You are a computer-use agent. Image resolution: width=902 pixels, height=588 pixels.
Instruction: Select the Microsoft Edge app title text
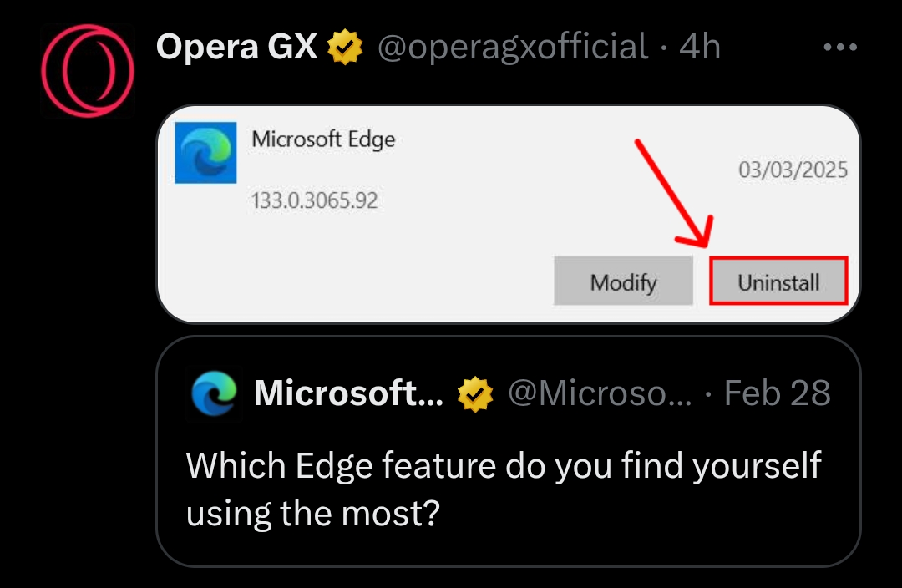323,139
